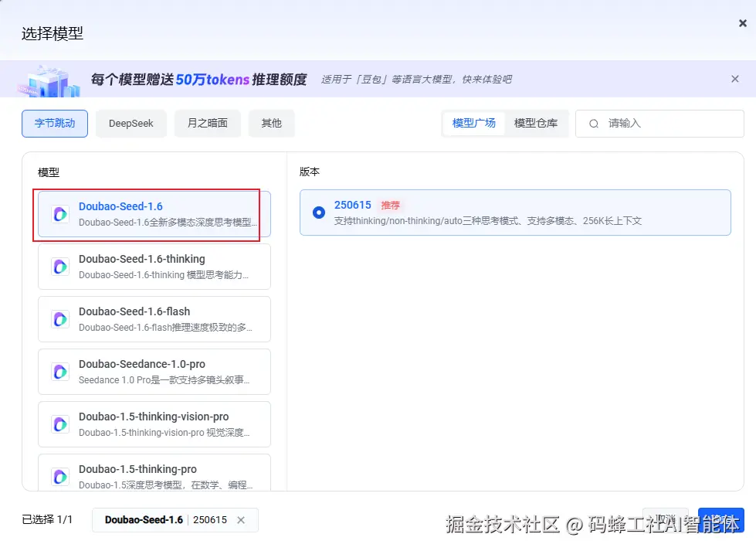Viewport: 756px width, 551px height.
Task: Click the search magnifier icon
Action: [x=594, y=124]
